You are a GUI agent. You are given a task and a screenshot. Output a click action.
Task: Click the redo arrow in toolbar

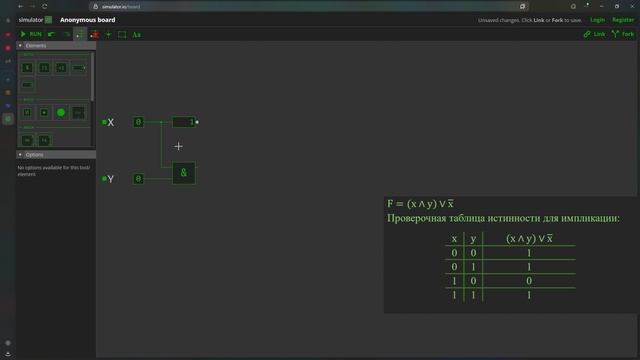(x=67, y=35)
